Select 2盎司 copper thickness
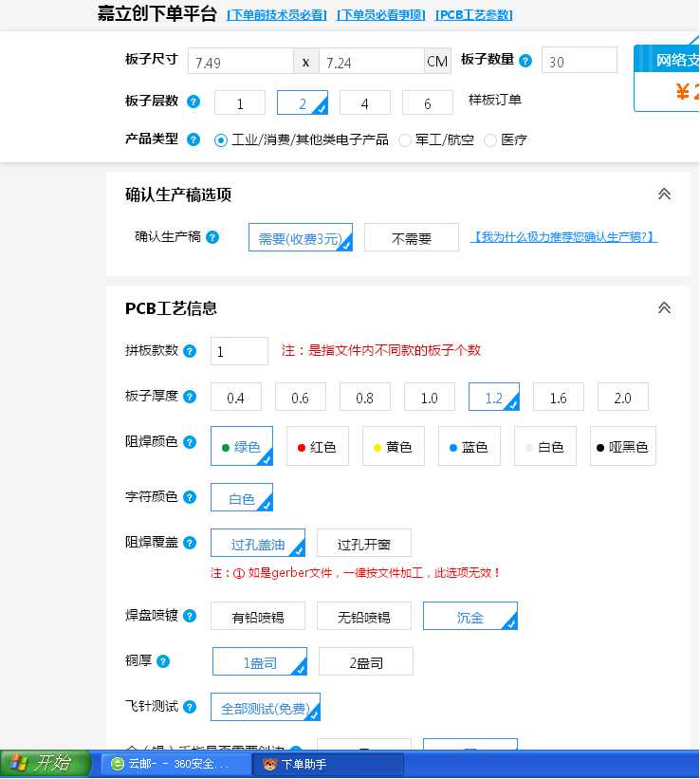Viewport: 700px width, 779px height. click(366, 661)
